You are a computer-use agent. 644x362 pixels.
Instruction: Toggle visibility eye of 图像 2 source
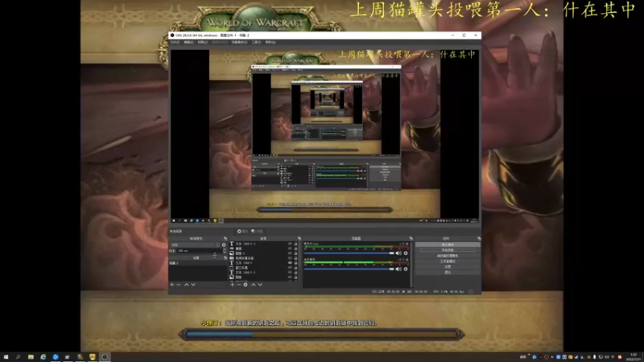290,253
